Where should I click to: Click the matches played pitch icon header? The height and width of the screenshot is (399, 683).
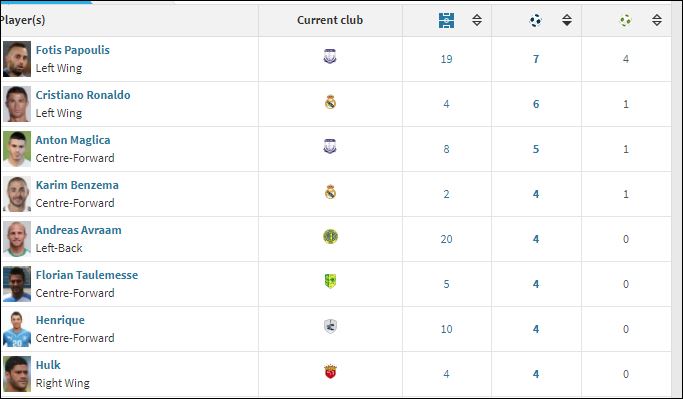coord(446,20)
